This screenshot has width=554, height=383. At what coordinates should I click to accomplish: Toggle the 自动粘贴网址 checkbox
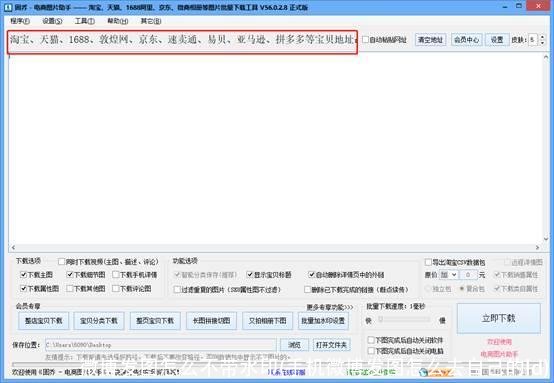point(366,40)
